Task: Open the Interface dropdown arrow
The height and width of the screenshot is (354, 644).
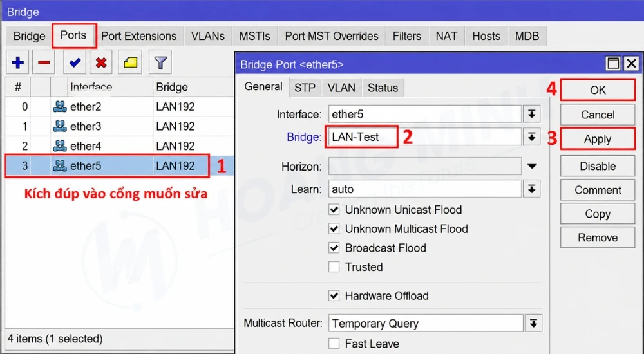Action: click(x=532, y=114)
